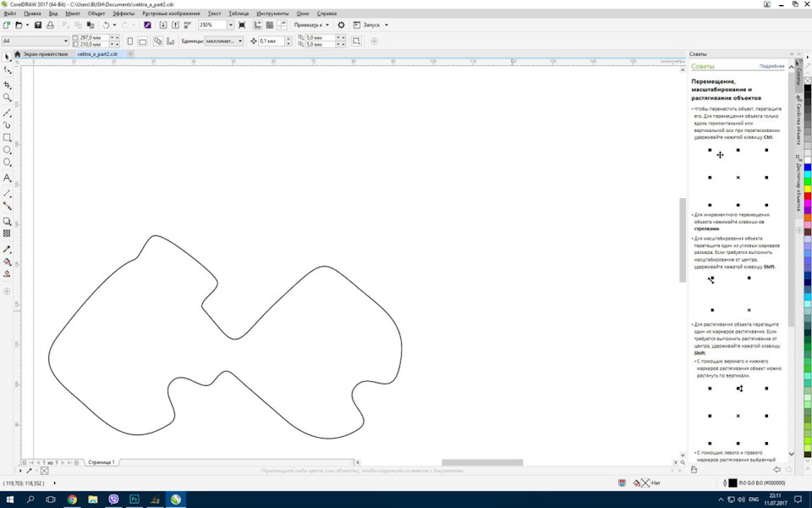Select the Ellipse tool

tap(7, 150)
